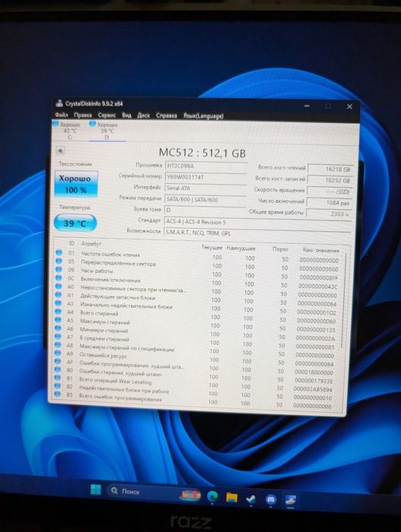The image size is (401, 532).
Task: Click status circle for attribute A3
Action: tap(58, 303)
